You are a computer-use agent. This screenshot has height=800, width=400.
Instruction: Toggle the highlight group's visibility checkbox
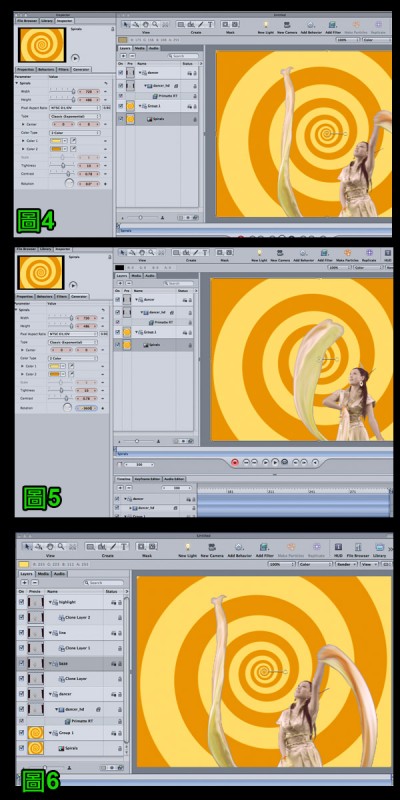coord(21,602)
